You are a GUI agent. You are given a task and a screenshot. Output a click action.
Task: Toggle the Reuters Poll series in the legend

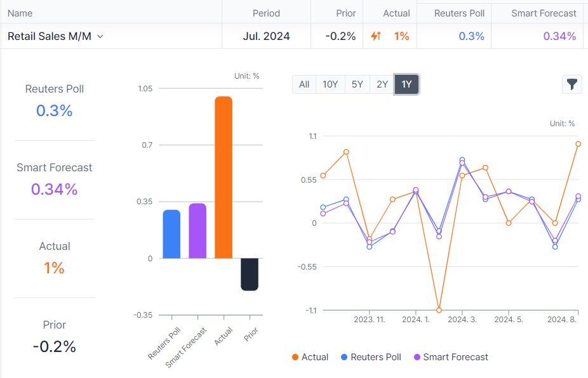pos(371,357)
